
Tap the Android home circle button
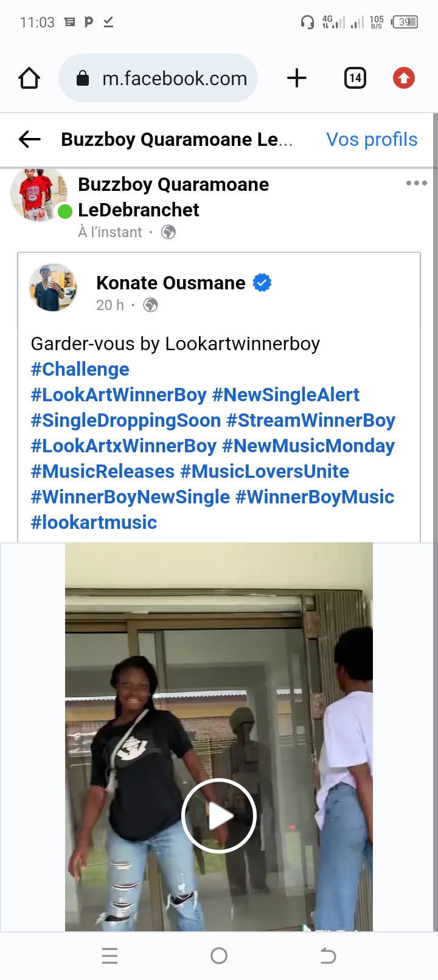pyautogui.click(x=219, y=956)
